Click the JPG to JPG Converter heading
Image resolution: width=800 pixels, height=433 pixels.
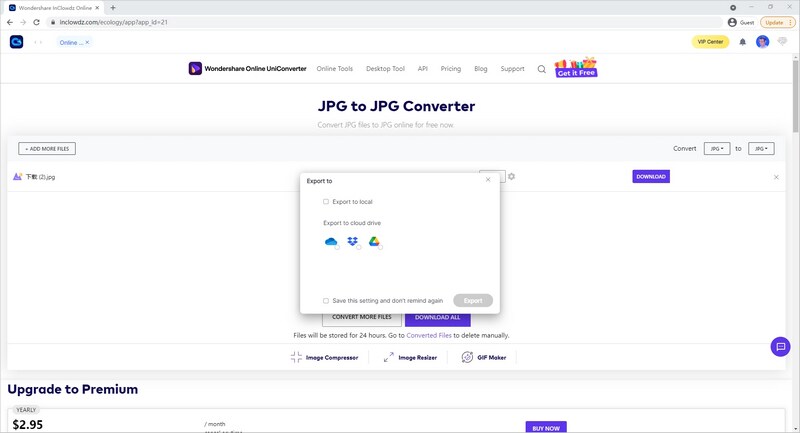point(396,106)
